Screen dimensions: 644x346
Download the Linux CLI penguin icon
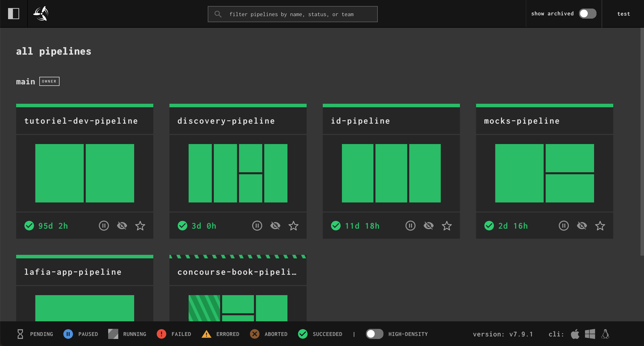coord(605,334)
